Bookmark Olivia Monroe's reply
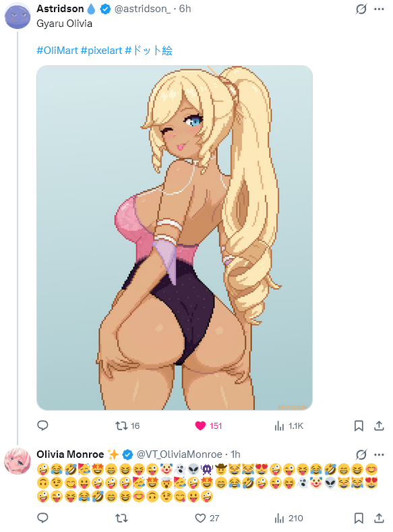 (x=359, y=518)
